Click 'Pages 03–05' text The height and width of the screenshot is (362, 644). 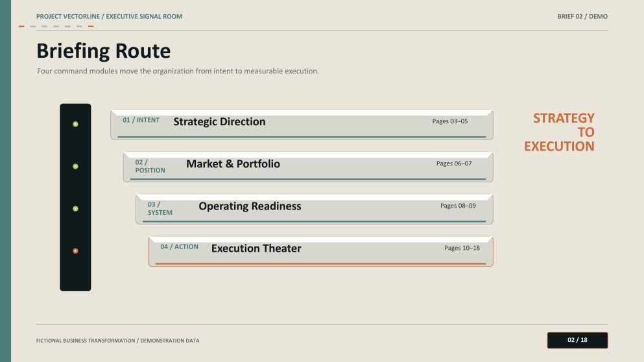click(449, 121)
